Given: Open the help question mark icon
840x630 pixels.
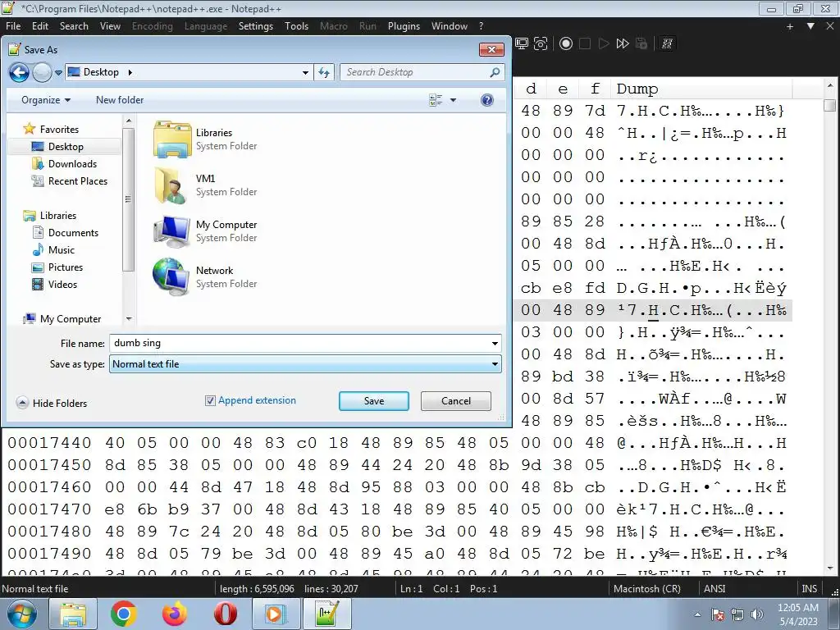Looking at the screenshot, I should 487,100.
